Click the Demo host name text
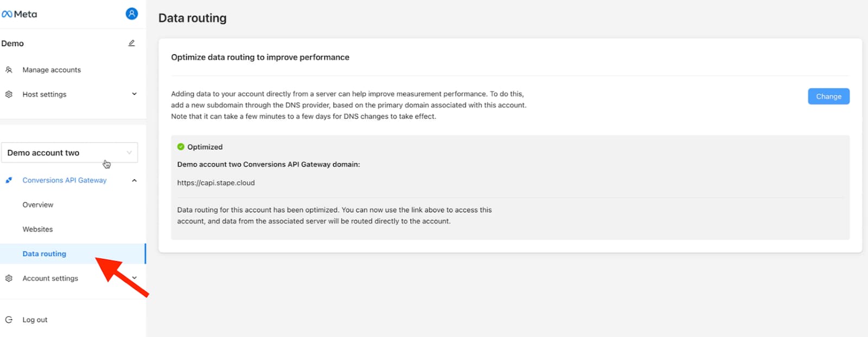The height and width of the screenshot is (337, 868). point(12,43)
